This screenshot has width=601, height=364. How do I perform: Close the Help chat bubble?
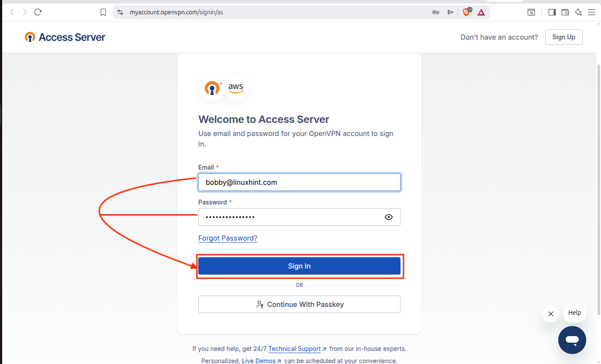pos(551,314)
